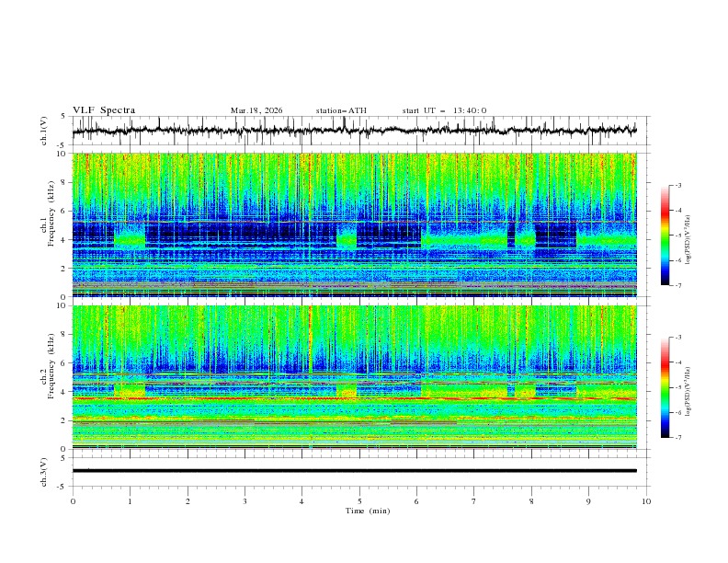
Task: Click the ch.1 voltage waveform trace
Action: pos(354,131)
